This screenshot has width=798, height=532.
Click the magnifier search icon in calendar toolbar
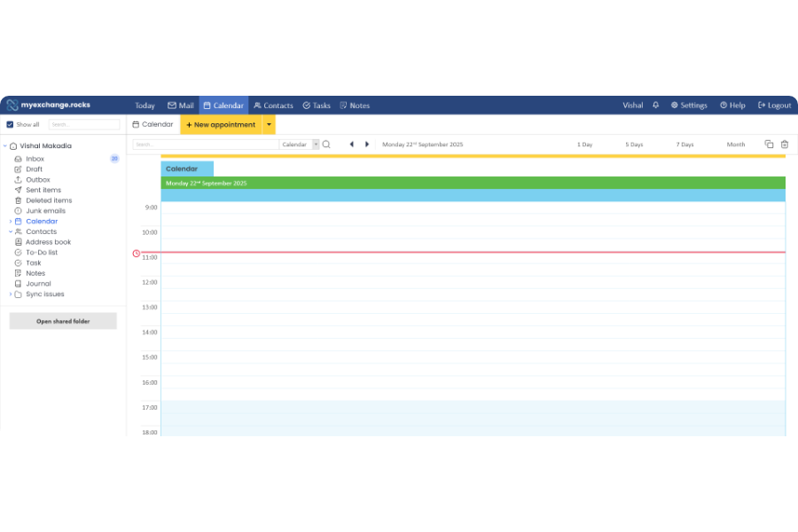326,145
